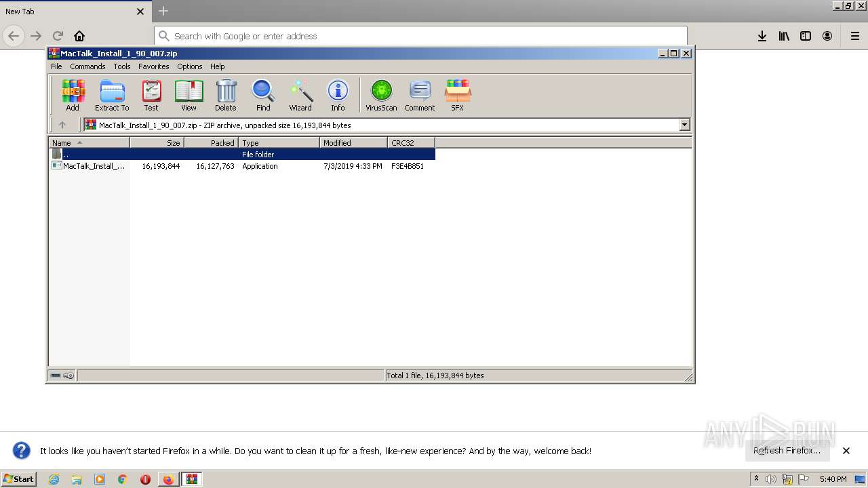The height and width of the screenshot is (488, 868).
Task: Show archive Info
Action: [x=338, y=95]
